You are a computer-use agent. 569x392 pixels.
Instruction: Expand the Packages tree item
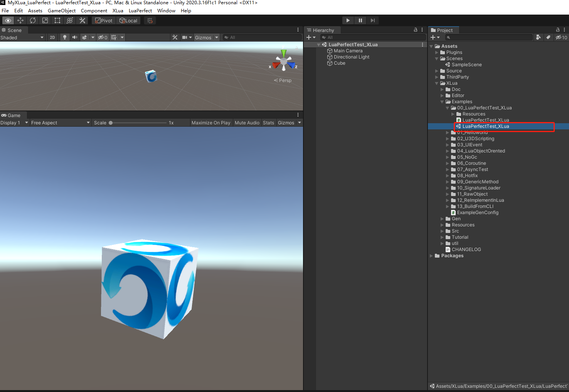(x=431, y=256)
